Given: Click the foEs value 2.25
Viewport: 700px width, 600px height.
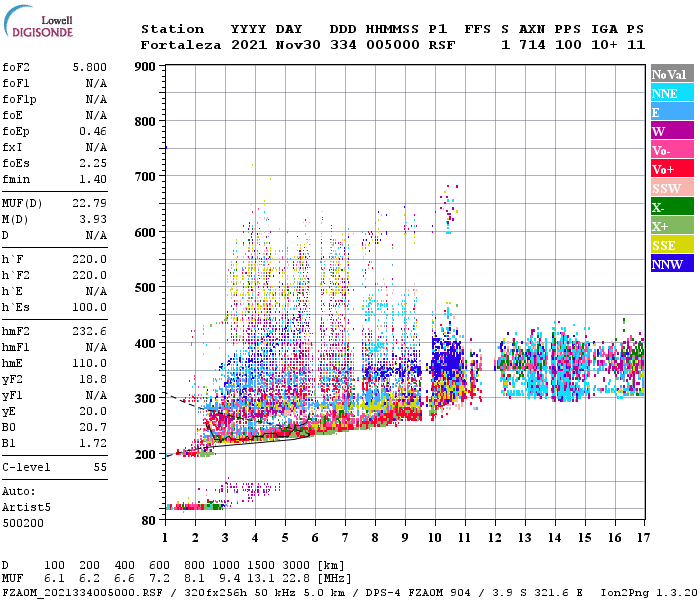Looking at the screenshot, I should pyautogui.click(x=93, y=163).
